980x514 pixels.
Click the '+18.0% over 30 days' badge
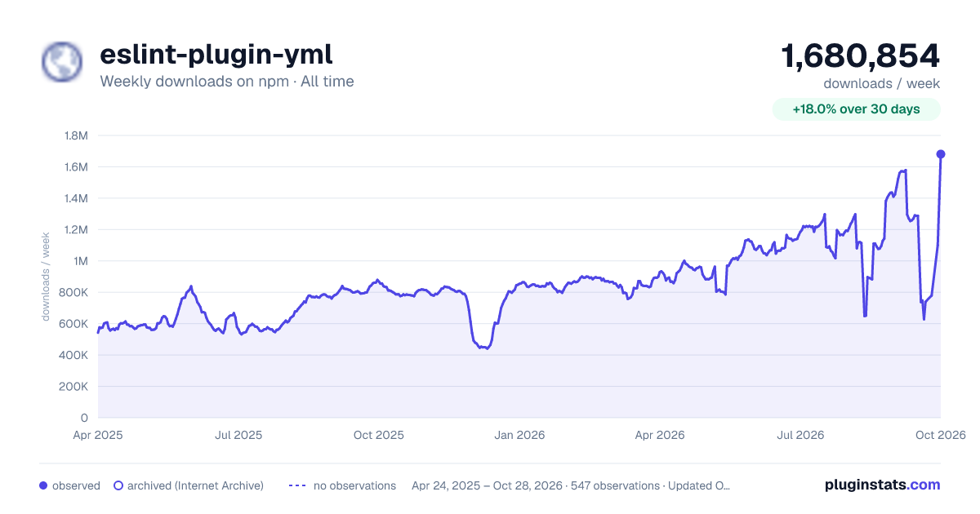(x=857, y=109)
